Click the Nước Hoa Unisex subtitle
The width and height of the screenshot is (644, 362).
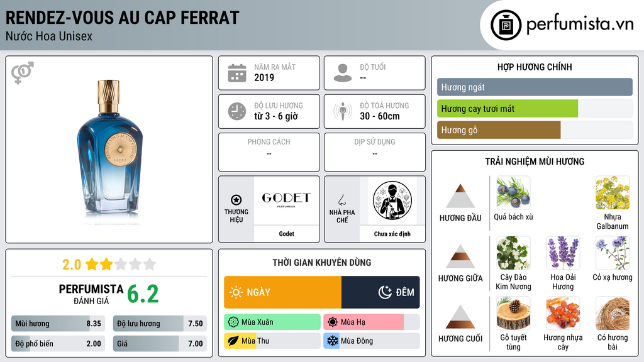[x=49, y=36]
